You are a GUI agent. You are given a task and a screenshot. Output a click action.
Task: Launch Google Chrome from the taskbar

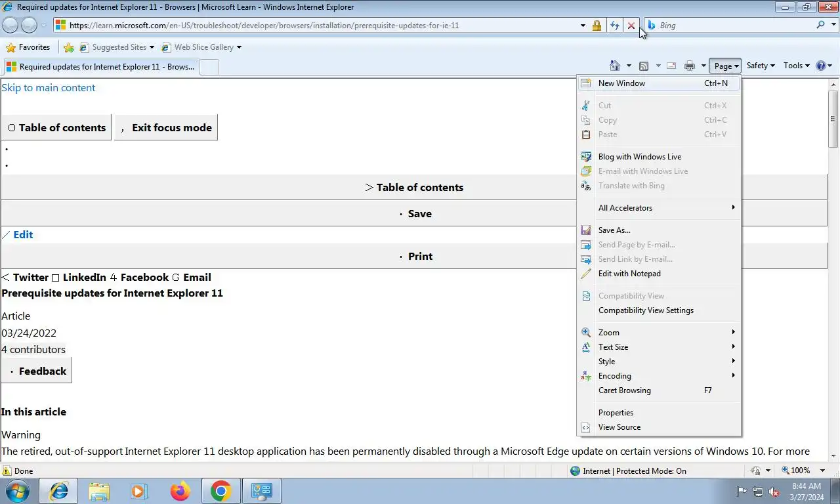coord(220,491)
